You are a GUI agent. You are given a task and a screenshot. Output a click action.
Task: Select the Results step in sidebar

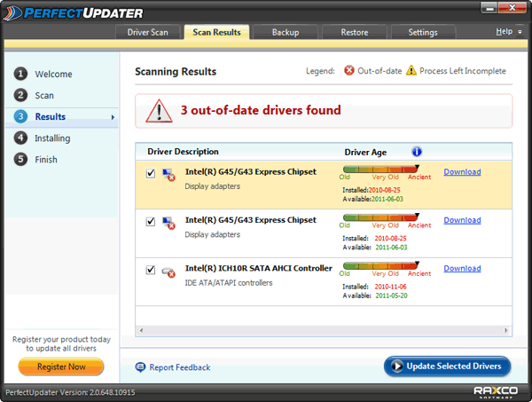(x=62, y=117)
